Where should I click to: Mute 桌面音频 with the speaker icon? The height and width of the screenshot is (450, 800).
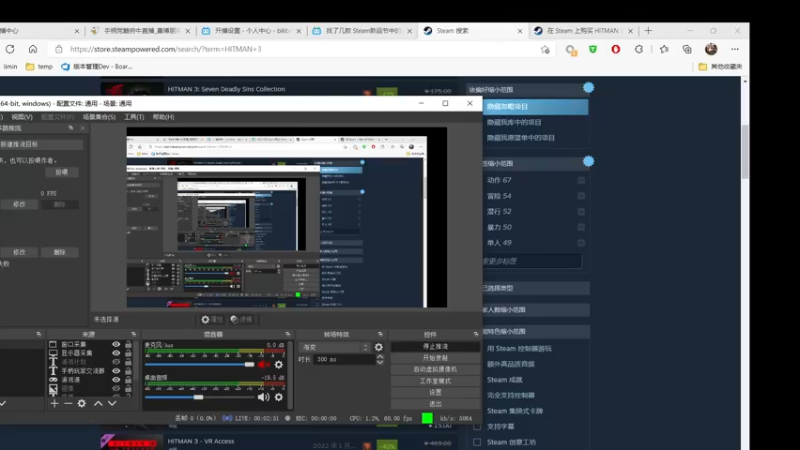point(263,397)
